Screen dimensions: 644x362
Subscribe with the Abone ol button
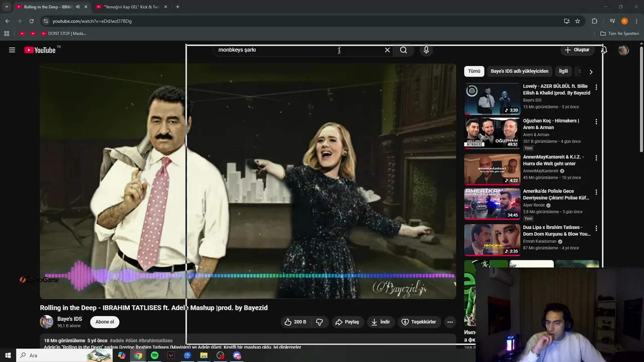(105, 322)
